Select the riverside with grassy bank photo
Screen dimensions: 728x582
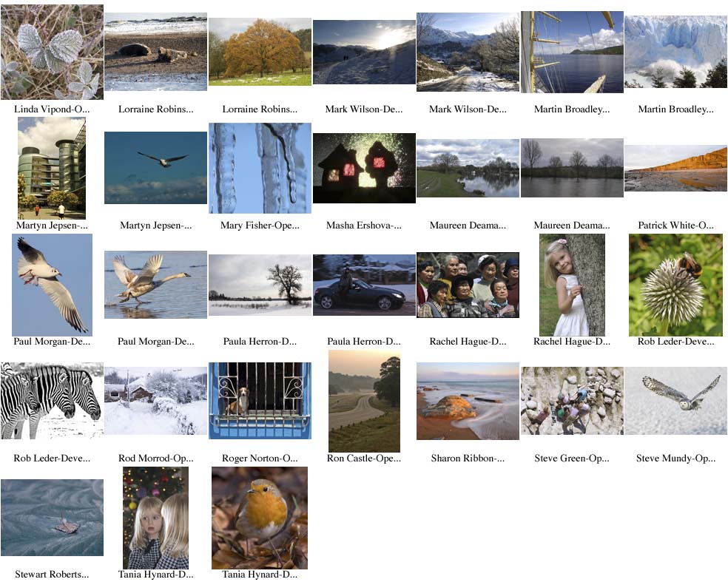click(x=468, y=168)
